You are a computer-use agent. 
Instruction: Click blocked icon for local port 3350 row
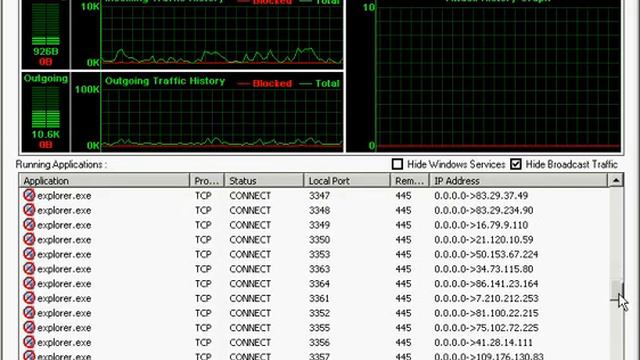click(29, 239)
